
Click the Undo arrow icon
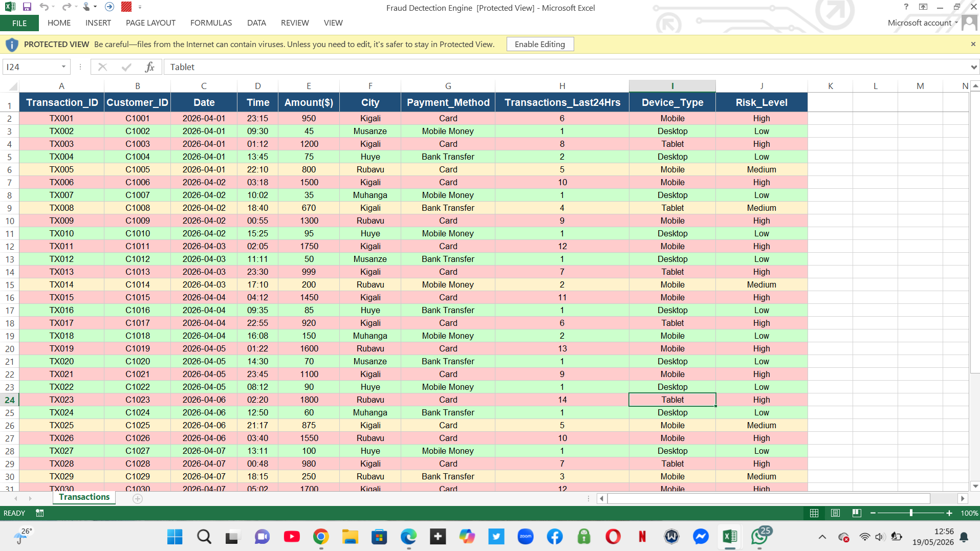click(x=44, y=7)
